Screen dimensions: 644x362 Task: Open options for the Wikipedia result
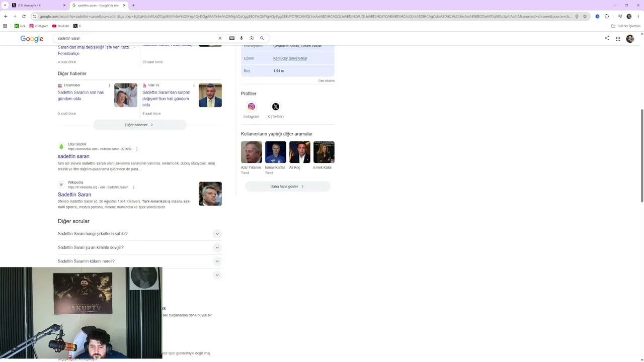point(133,187)
